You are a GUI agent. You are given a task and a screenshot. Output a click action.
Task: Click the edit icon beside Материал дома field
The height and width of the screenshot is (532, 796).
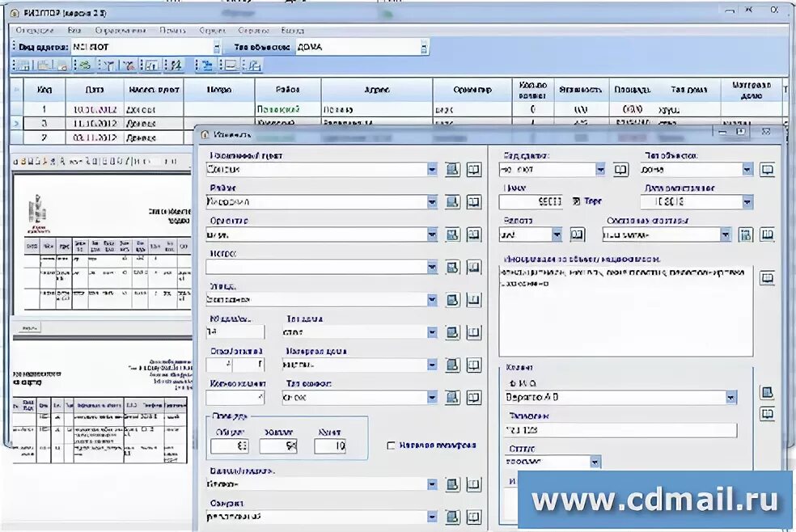[x=452, y=365]
